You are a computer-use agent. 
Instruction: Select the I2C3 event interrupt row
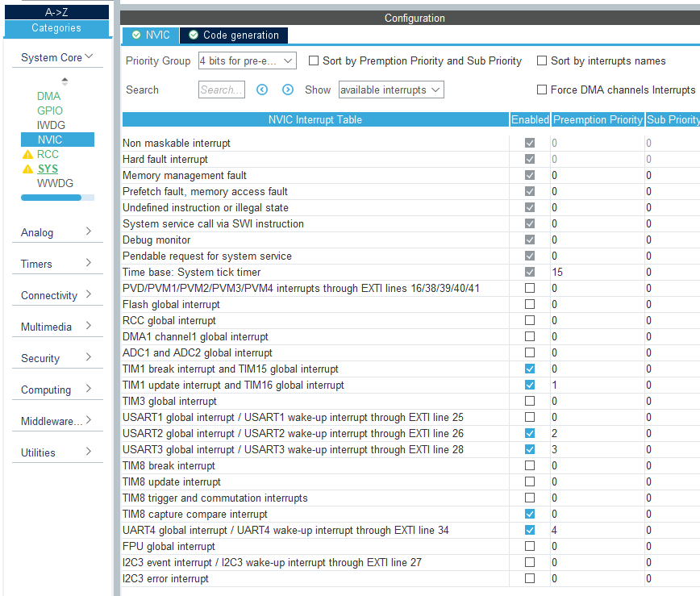[x=410, y=562]
